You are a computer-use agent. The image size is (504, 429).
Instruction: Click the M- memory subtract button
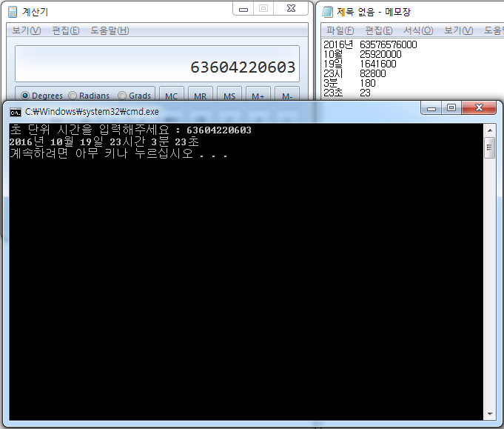click(x=287, y=94)
